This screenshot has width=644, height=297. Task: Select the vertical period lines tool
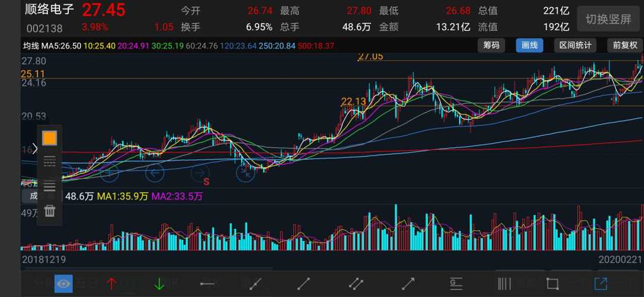tap(504, 283)
